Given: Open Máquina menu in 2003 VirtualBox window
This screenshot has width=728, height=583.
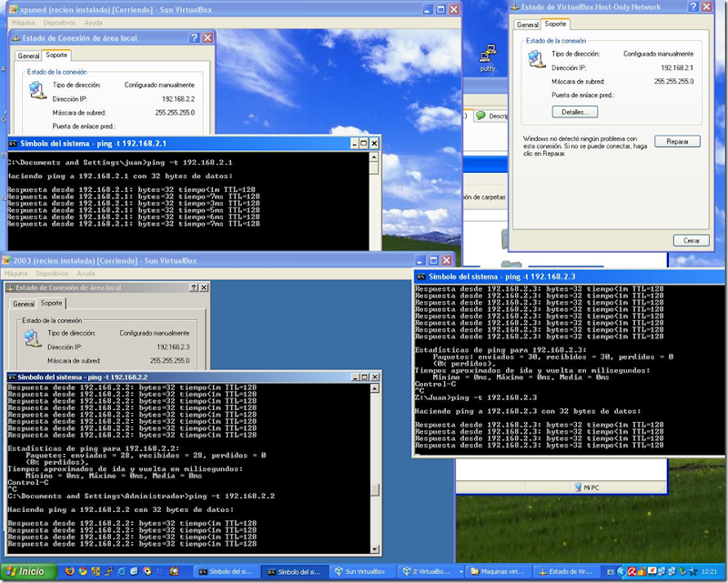Looking at the screenshot, I should (15, 274).
